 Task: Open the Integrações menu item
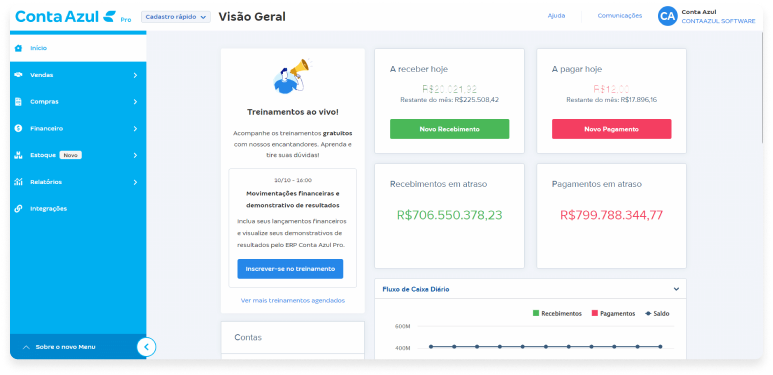click(x=78, y=208)
